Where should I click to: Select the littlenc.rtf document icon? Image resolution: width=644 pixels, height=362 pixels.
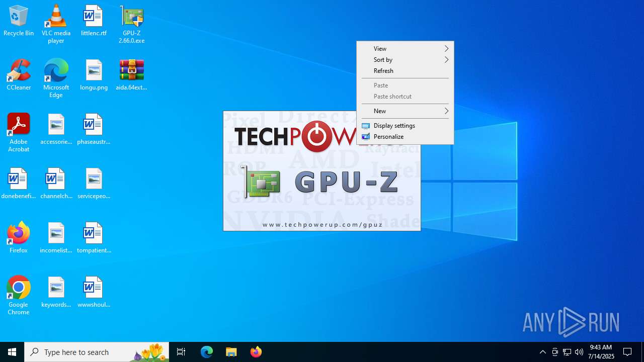(x=94, y=21)
